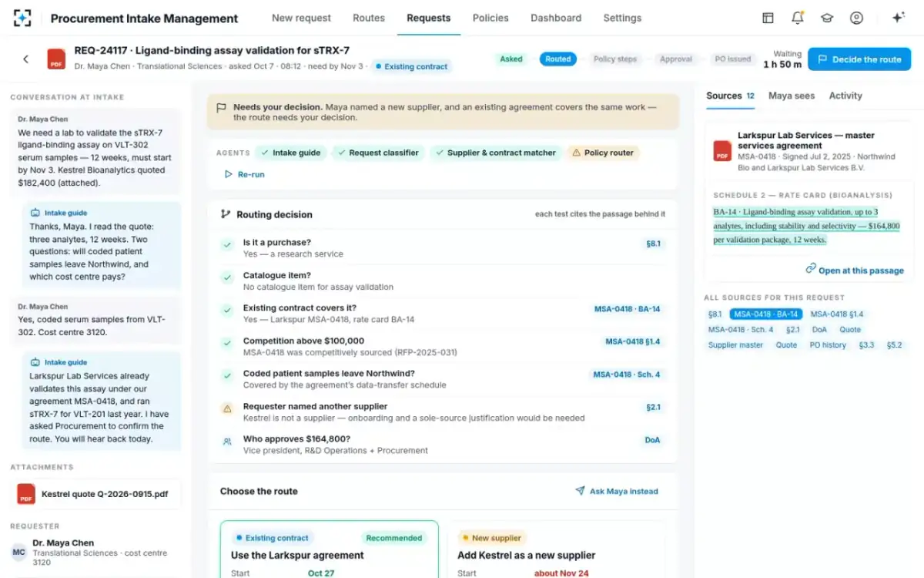Open notifications bell
Viewport: 924px width, 578px height.
pyautogui.click(x=798, y=18)
